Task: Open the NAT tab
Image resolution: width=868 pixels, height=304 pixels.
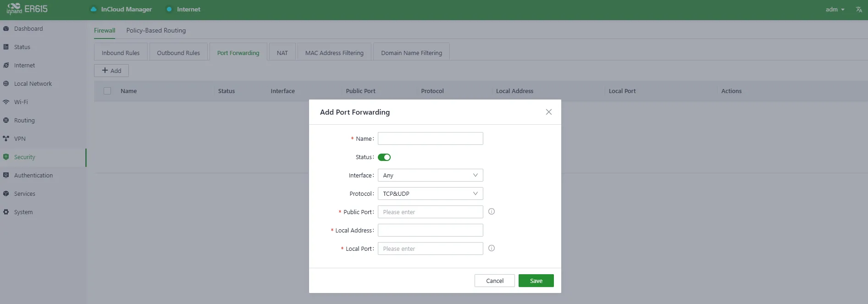Action: click(282, 53)
